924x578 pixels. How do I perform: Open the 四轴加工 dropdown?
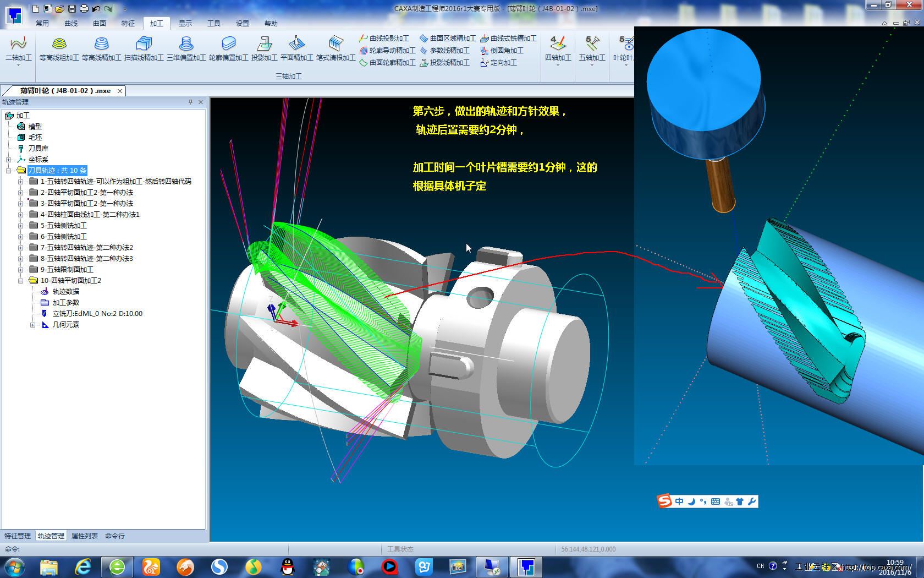coord(558,50)
